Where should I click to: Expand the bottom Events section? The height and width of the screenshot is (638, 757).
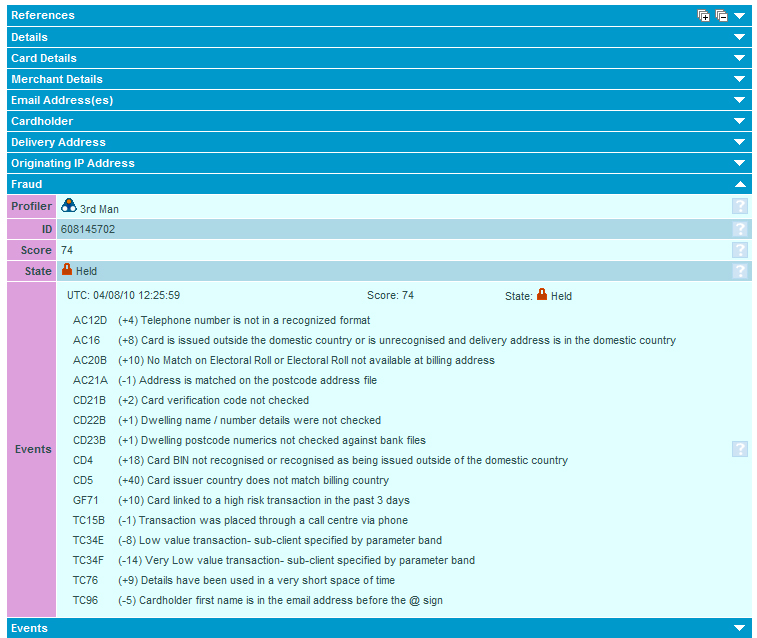tap(740, 628)
